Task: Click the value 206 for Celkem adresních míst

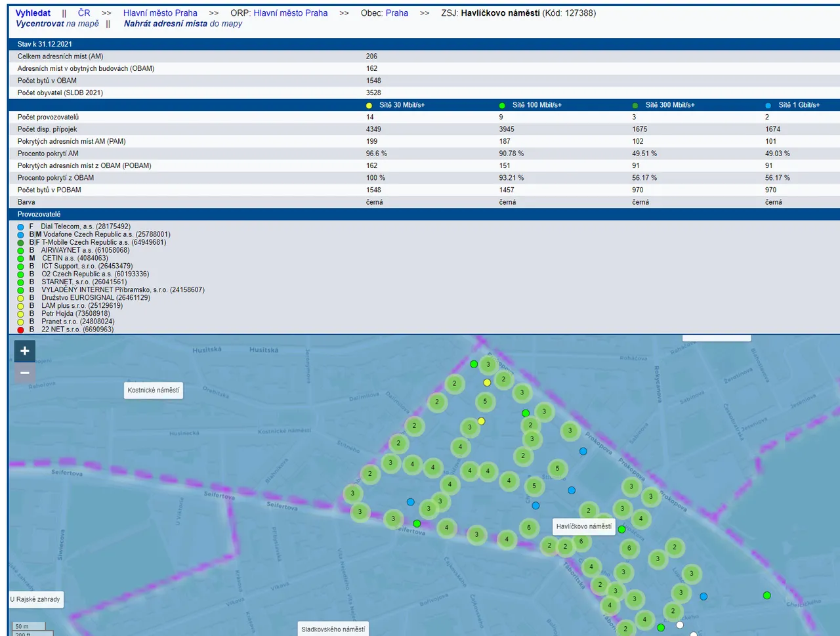Action: [x=371, y=56]
